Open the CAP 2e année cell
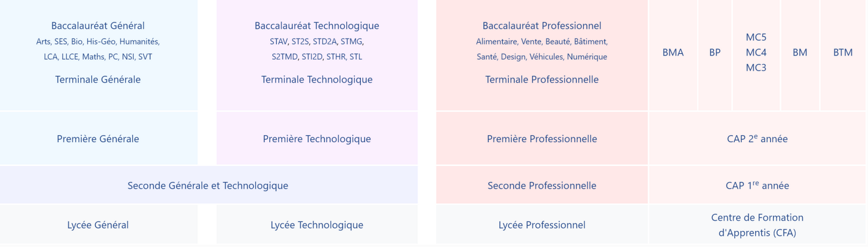Viewport: 868px width, 247px height. click(x=757, y=139)
